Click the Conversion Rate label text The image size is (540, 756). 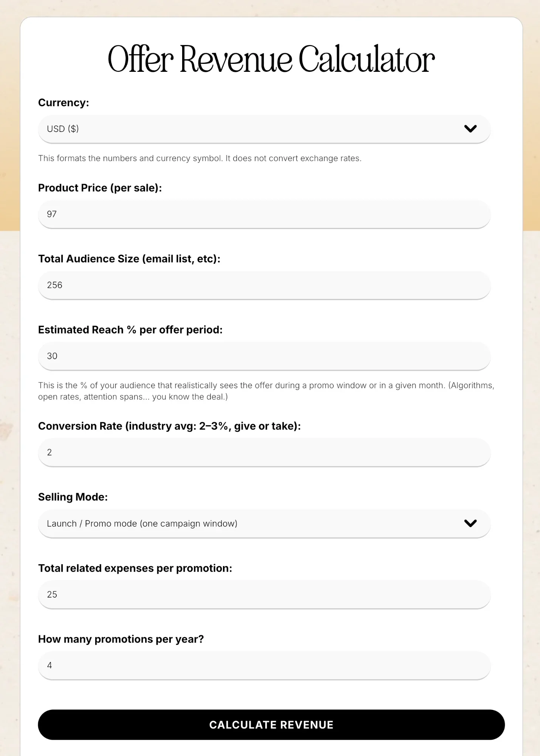tap(169, 426)
